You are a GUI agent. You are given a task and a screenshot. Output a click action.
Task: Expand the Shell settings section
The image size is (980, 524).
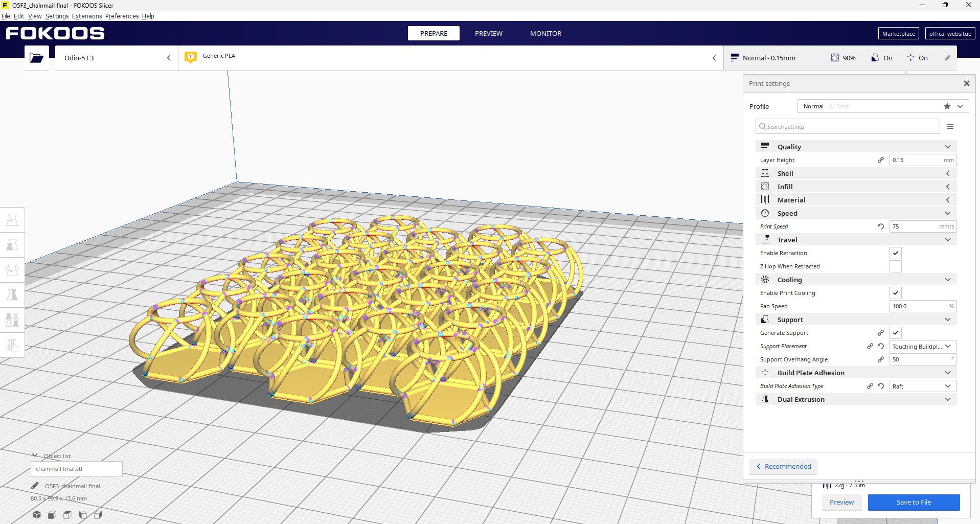pos(855,173)
